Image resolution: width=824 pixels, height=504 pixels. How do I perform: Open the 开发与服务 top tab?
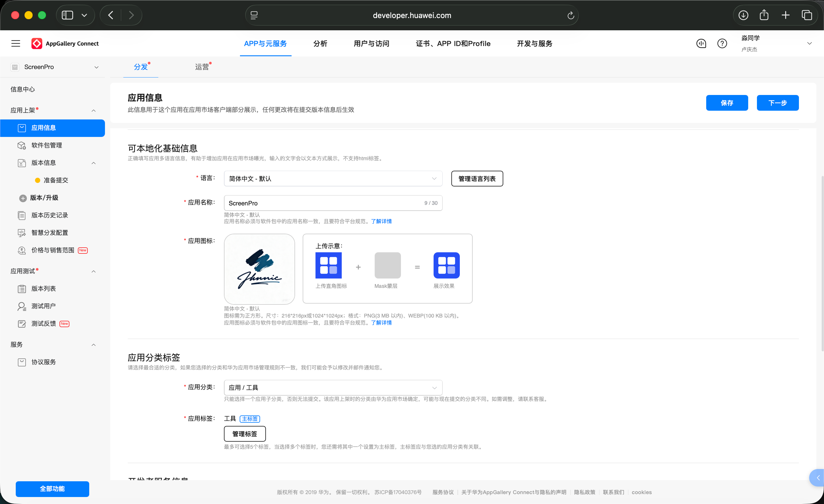click(x=534, y=43)
